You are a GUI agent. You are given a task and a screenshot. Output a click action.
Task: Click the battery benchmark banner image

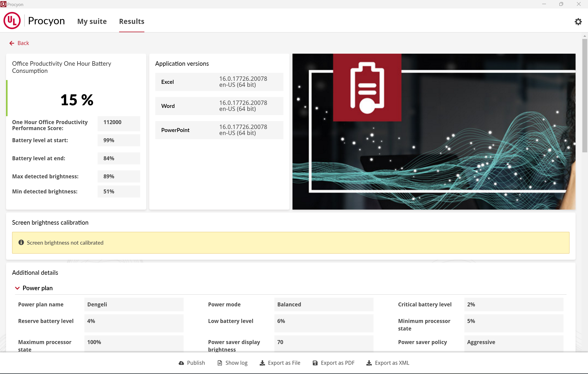click(x=434, y=132)
